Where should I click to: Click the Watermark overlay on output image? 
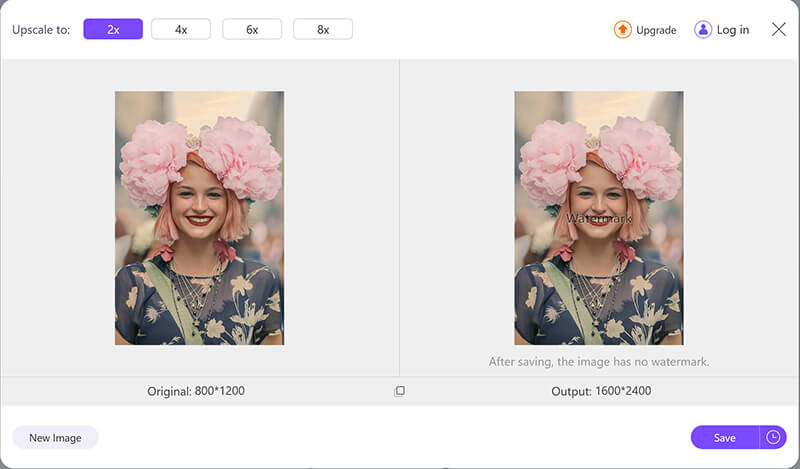(597, 217)
